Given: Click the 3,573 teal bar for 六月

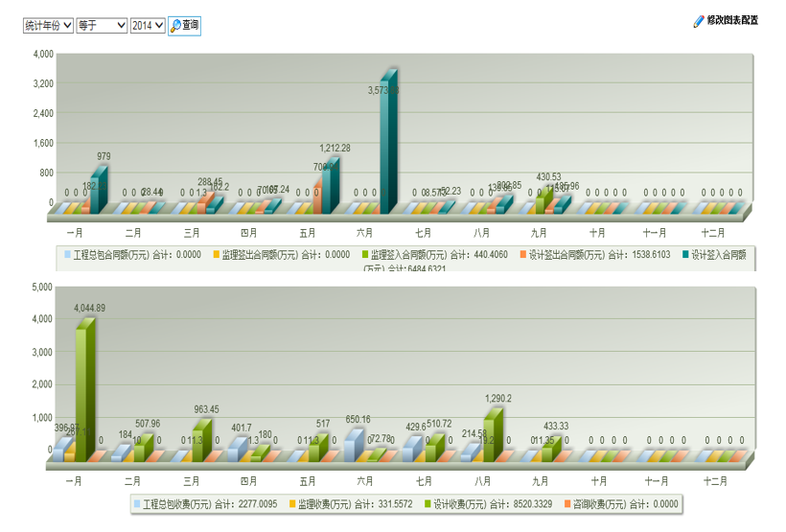Looking at the screenshot, I should [x=386, y=144].
